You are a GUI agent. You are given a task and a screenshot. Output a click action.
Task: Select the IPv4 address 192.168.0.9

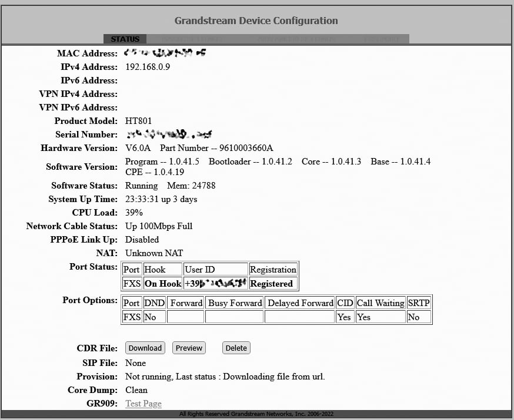pyautogui.click(x=148, y=67)
